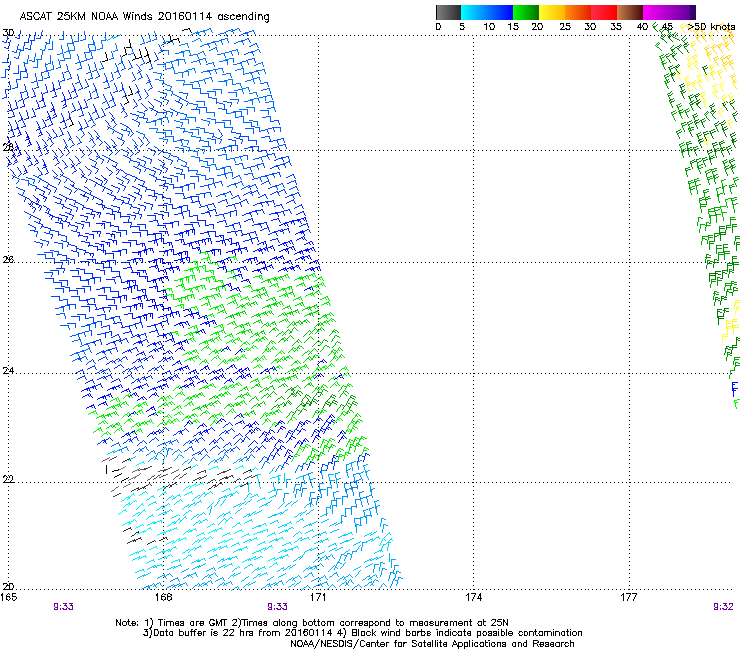The width and height of the screenshot is (740, 650).
Task: Click the 'Data buffer is 22 hrs' note line
Action: coord(362,633)
